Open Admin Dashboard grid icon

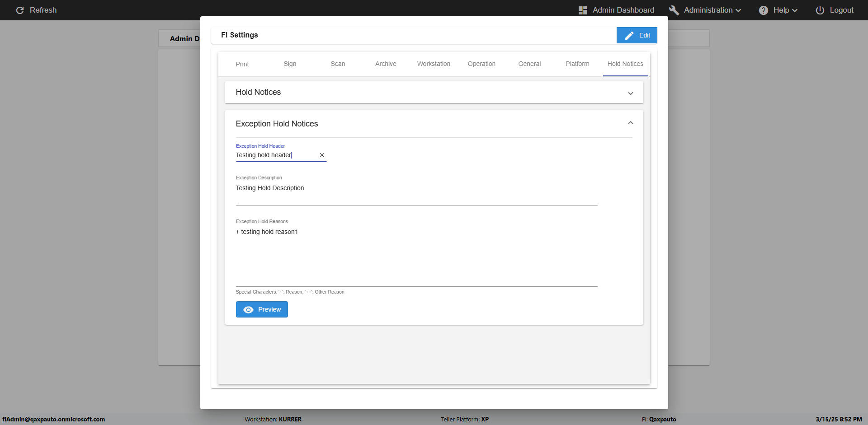point(583,10)
